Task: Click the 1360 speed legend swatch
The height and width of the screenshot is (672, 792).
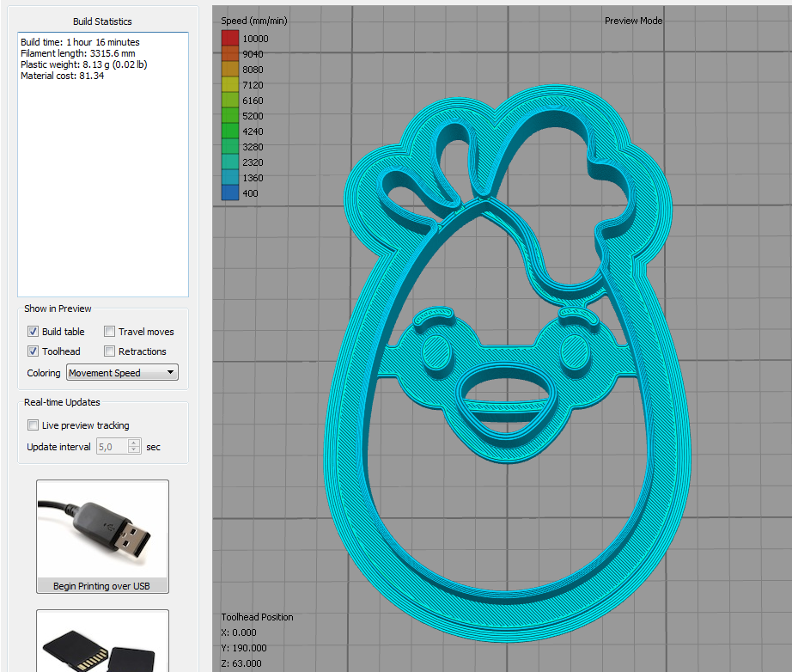Action: (x=230, y=177)
